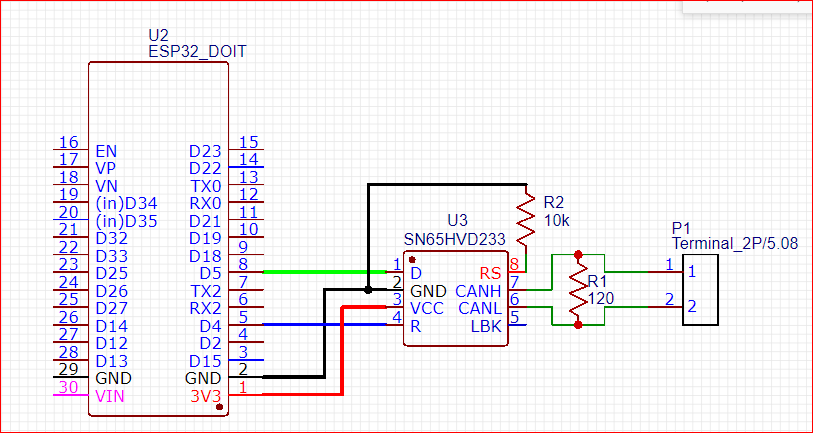Click the U2 designator label
The height and width of the screenshot is (433, 813).
coord(159,36)
